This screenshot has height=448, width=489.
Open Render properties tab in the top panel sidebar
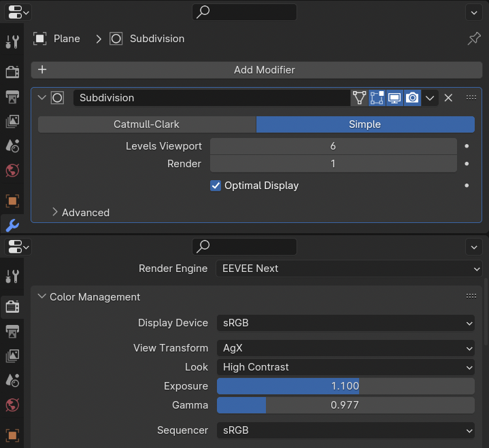pos(12,72)
